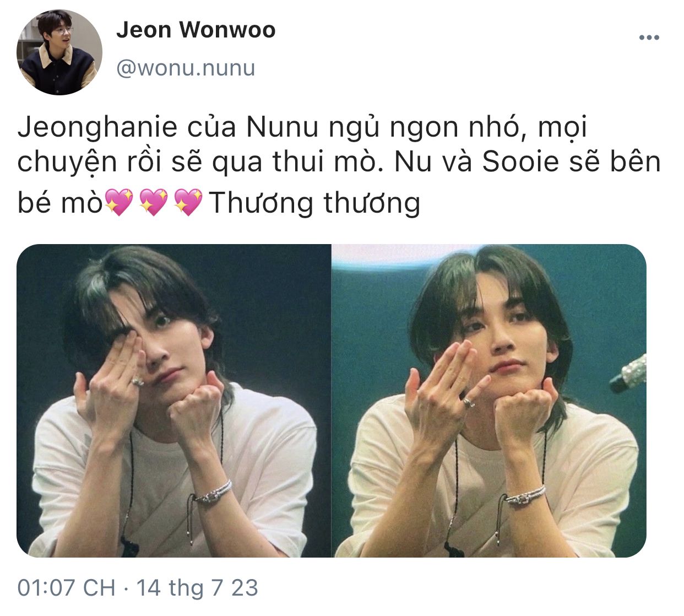Click the word Nunu in the tweet
Viewport: 684px width, 616px height.
(x=283, y=128)
